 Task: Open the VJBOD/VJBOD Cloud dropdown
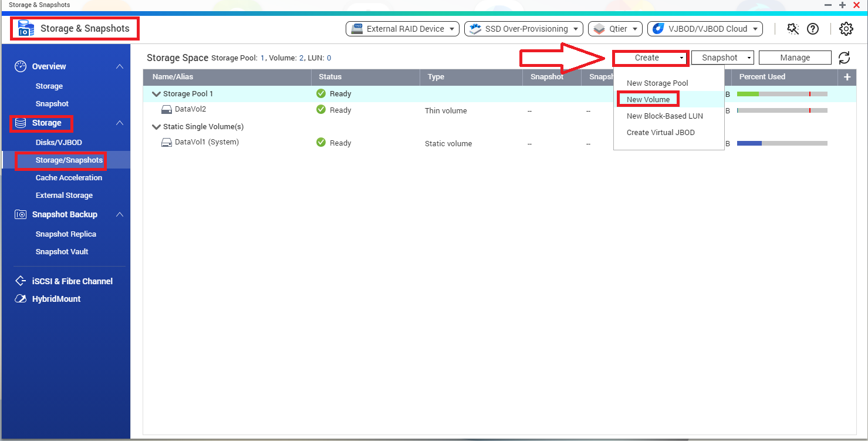pos(705,29)
